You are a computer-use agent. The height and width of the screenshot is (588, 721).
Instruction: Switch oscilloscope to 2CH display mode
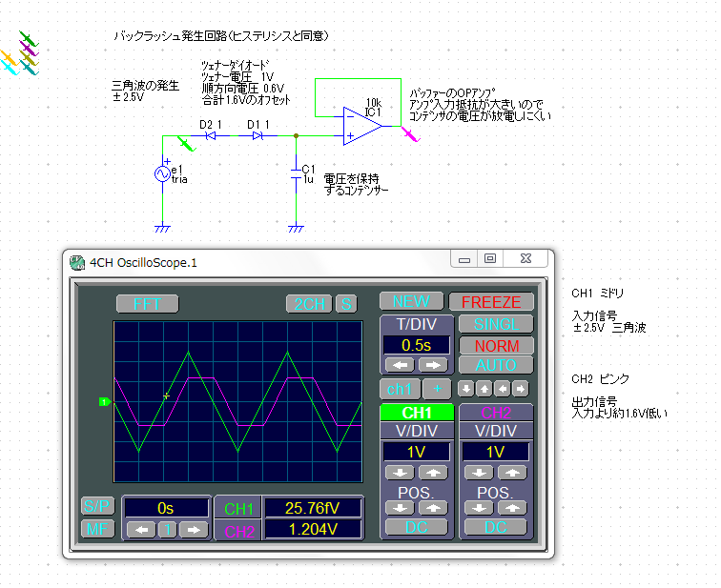(x=309, y=304)
